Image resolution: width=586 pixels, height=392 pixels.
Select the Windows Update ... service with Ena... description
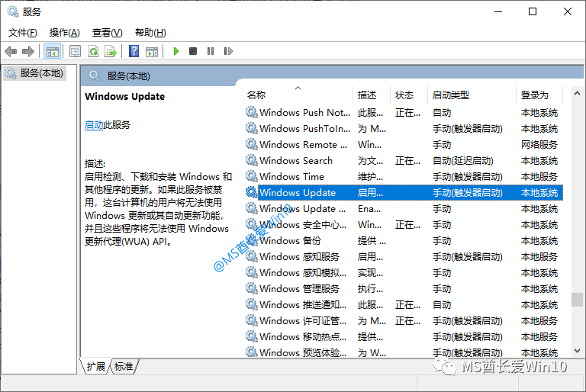(404, 208)
